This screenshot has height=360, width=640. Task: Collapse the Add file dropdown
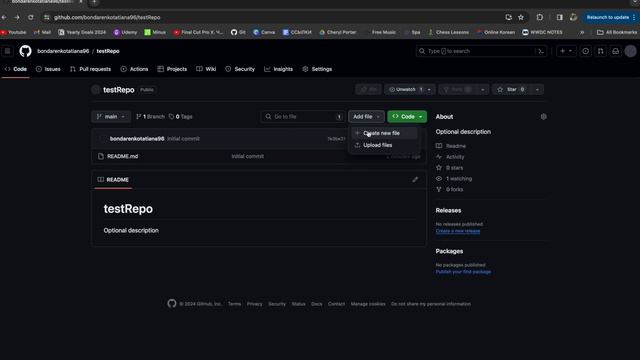(x=366, y=116)
